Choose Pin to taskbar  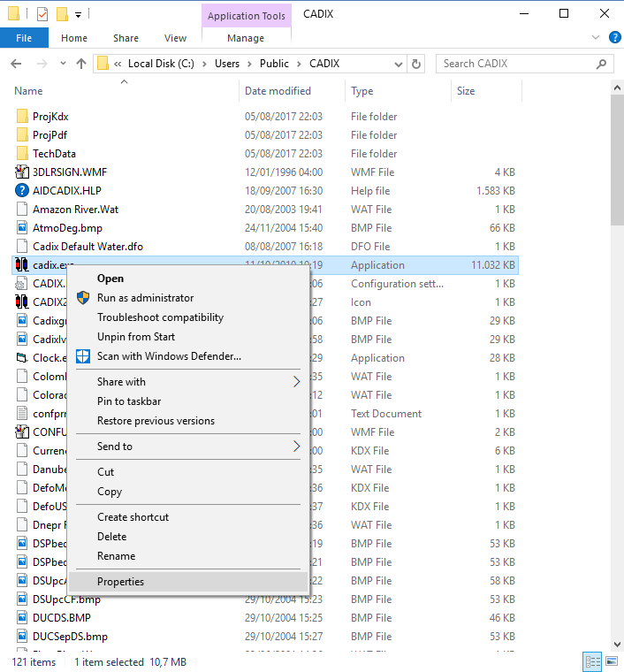[x=129, y=401]
